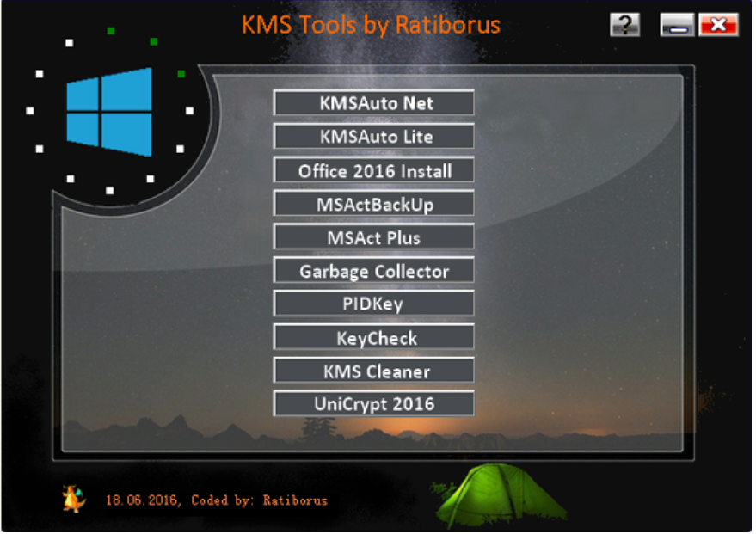This screenshot has width=756, height=534.
Task: Open UniCrypt 2016
Action: [x=374, y=404]
